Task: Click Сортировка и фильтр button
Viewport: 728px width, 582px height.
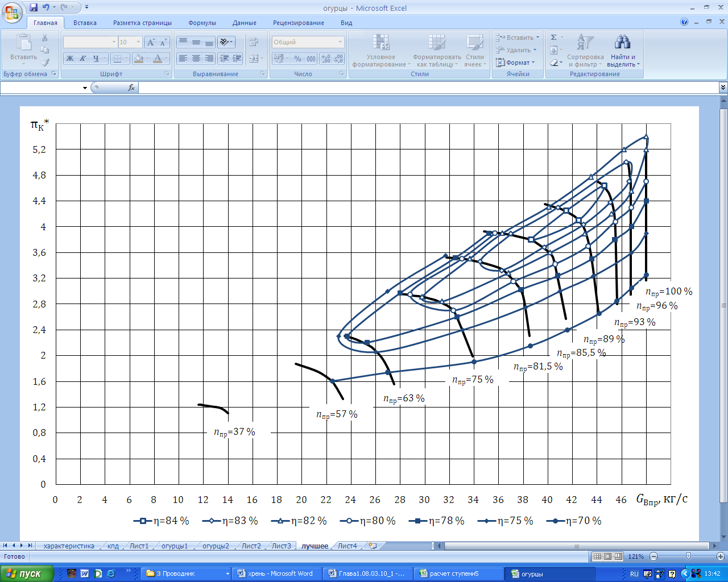Action: [x=585, y=51]
